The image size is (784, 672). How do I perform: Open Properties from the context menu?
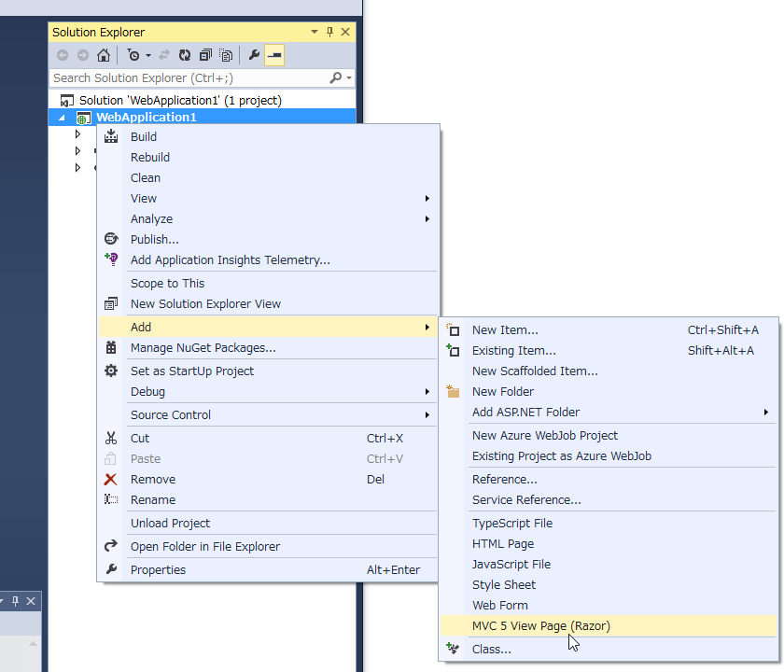268,569
